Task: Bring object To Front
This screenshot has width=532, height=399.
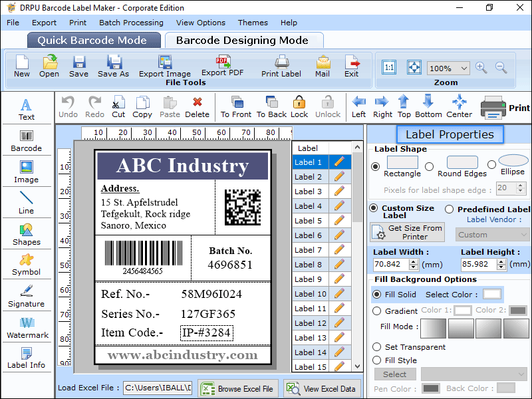Action: [236, 107]
